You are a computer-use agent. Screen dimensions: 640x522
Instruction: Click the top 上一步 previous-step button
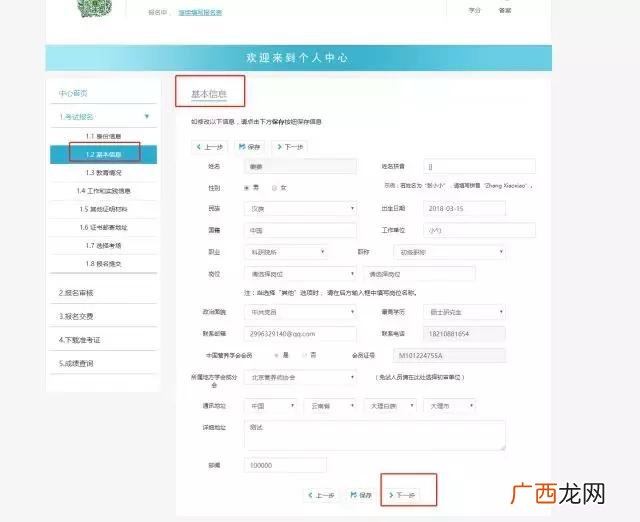point(209,147)
